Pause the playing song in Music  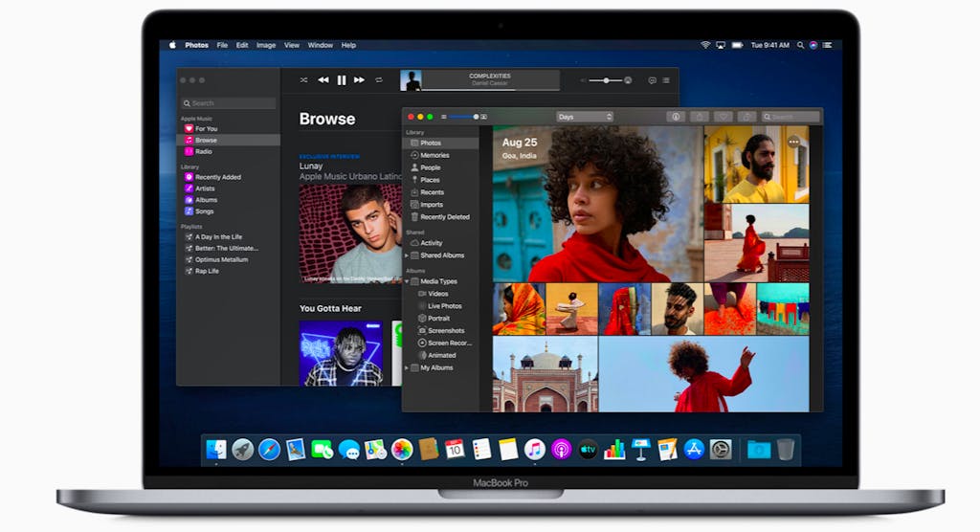342,80
